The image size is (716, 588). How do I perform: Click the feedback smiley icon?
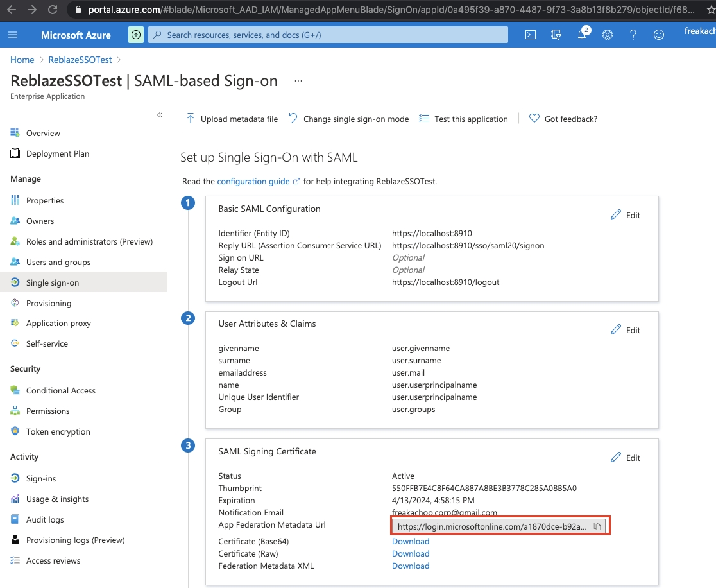tap(659, 35)
